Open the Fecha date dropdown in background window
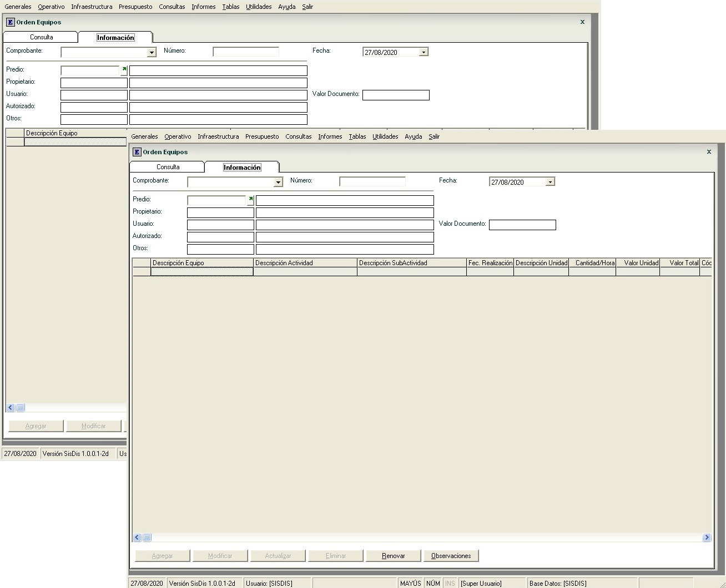726x588 pixels. (x=423, y=52)
